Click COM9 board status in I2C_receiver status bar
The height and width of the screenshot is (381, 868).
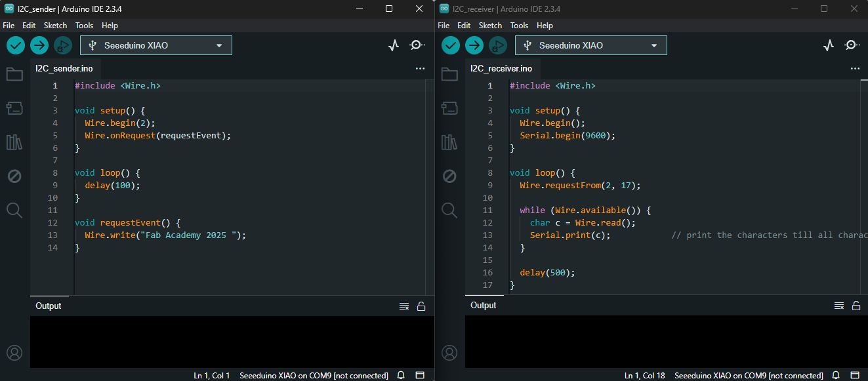pyautogui.click(x=749, y=376)
